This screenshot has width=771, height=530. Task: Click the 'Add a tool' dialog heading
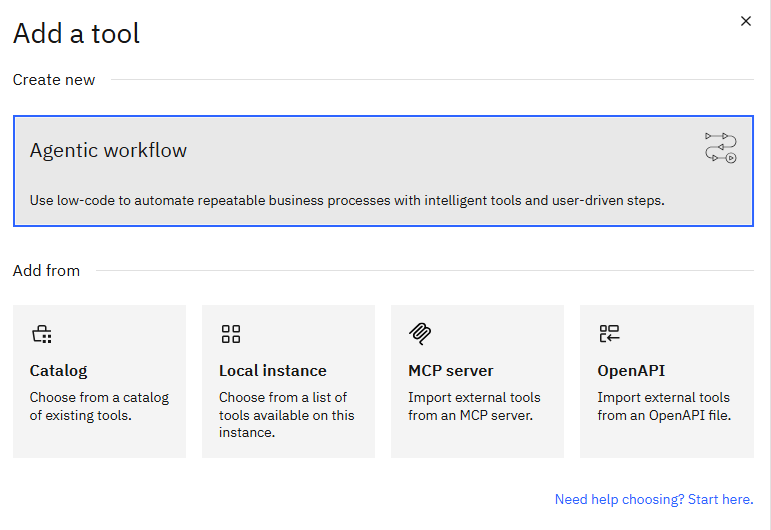(76, 33)
